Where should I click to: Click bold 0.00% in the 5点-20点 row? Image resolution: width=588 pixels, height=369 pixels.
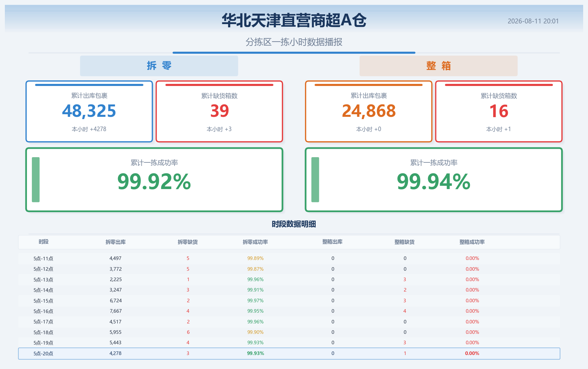click(x=472, y=353)
